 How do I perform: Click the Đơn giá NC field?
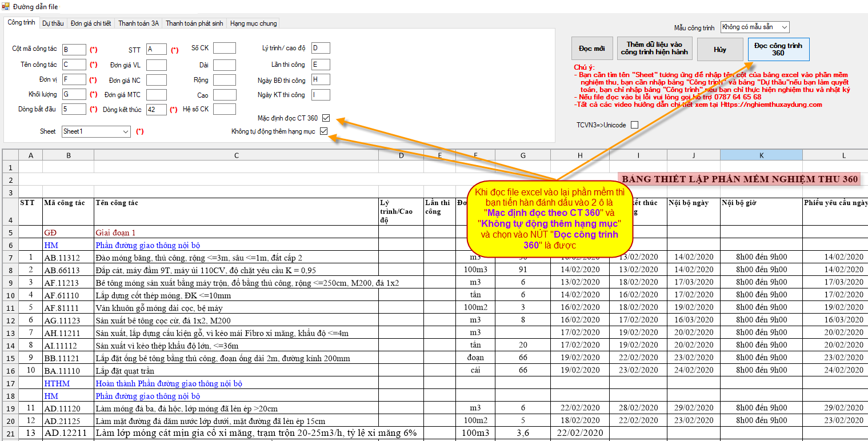pyautogui.click(x=157, y=79)
